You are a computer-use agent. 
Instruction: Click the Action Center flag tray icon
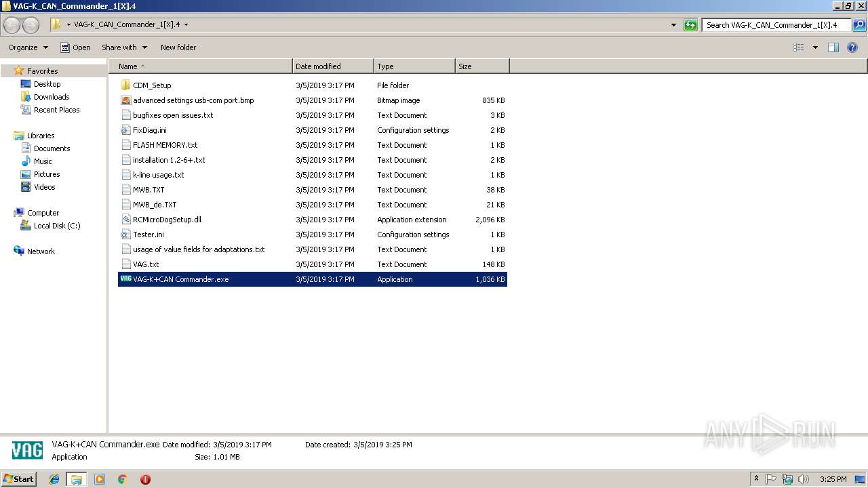coord(771,479)
